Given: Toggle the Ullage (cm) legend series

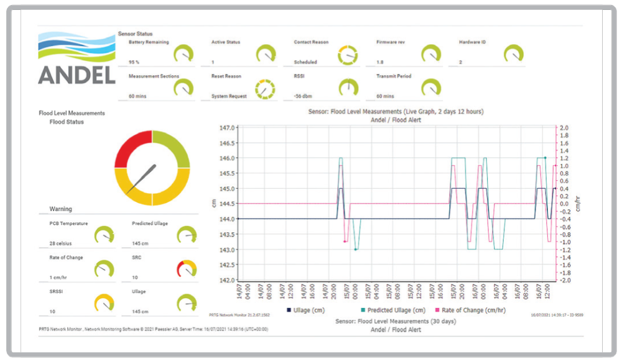Looking at the screenshot, I should point(308,310).
